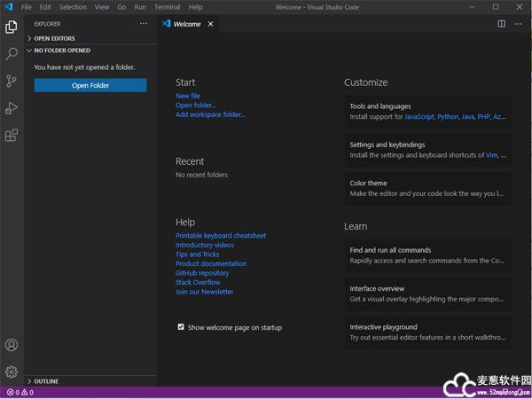Open the Tools and languages card
Viewport: 532px width, 399px height.
[428, 112]
